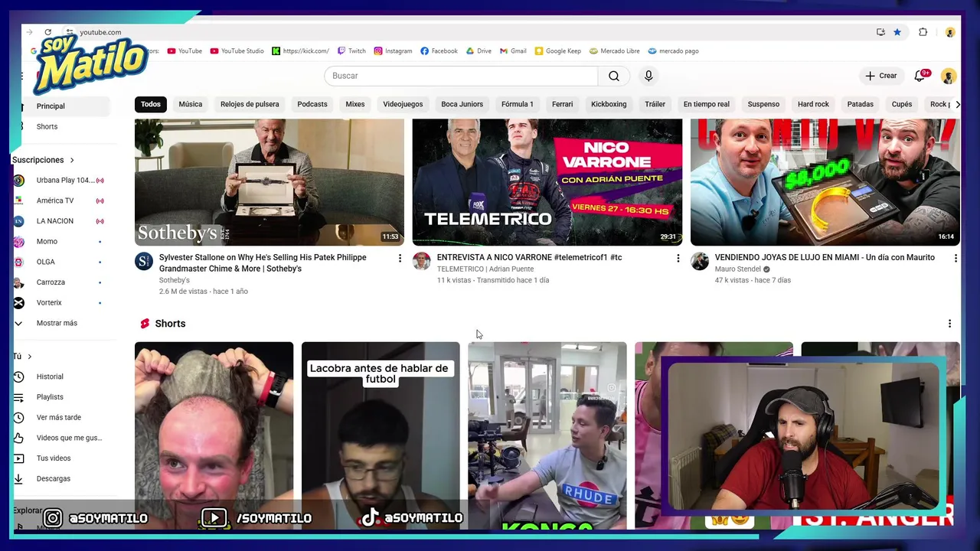Open Shorts section three-dot menu

[x=949, y=324]
